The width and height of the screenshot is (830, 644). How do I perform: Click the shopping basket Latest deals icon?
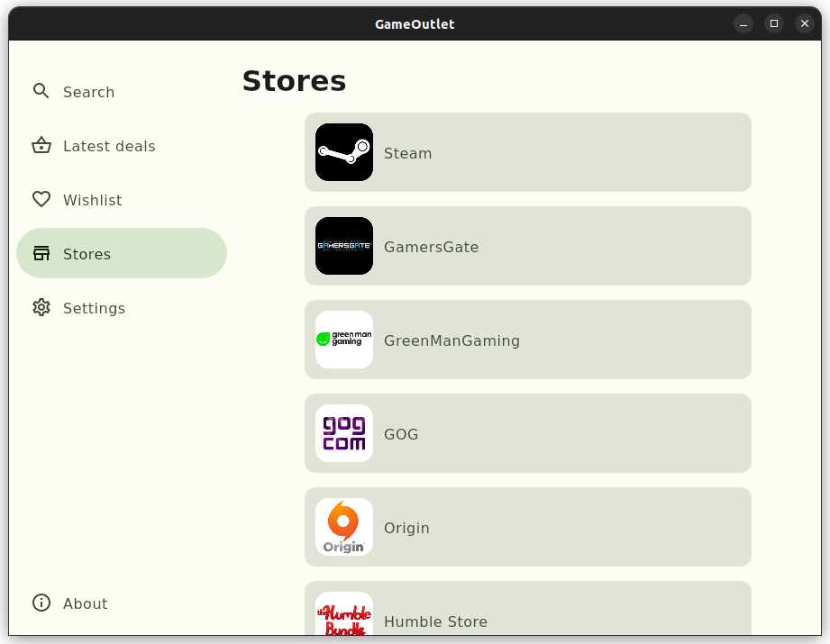(41, 146)
